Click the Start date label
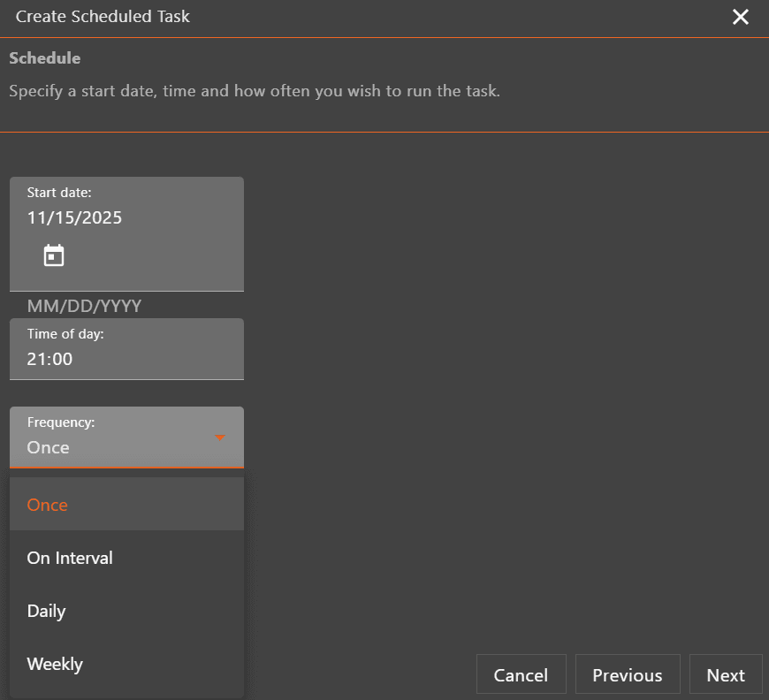769x700 pixels. (59, 193)
